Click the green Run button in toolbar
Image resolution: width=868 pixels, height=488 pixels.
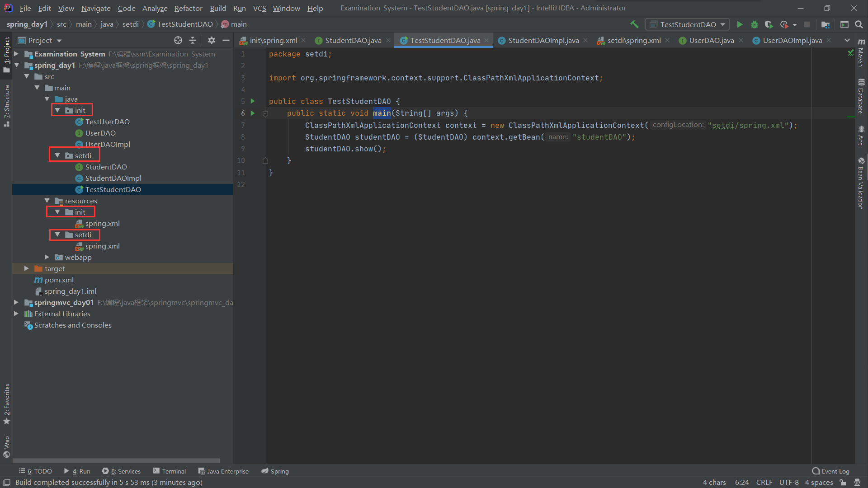[740, 24]
